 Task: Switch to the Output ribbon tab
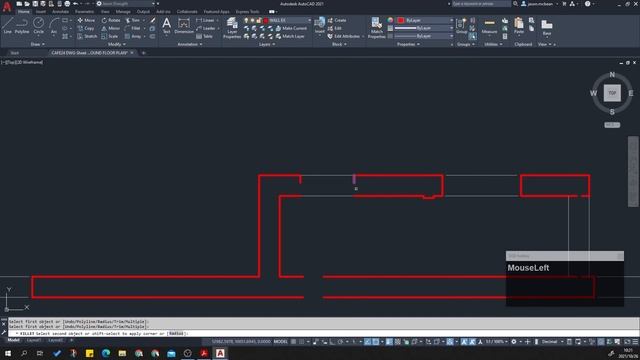coord(143,12)
